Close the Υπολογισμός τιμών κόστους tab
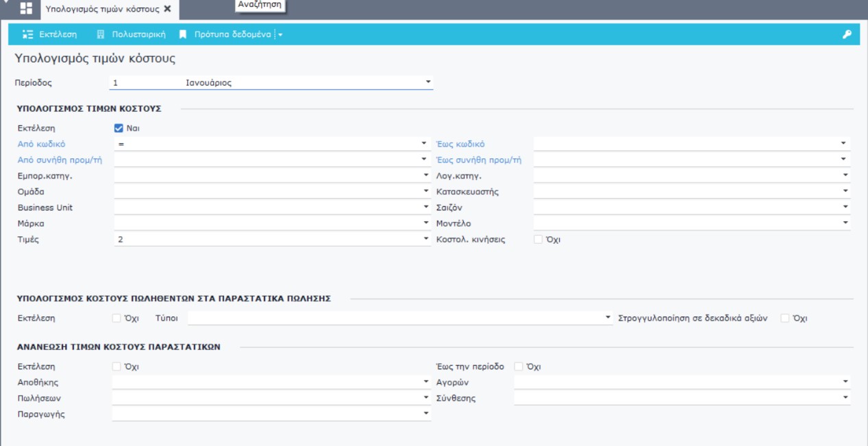This screenshot has width=868, height=446. coord(167,9)
